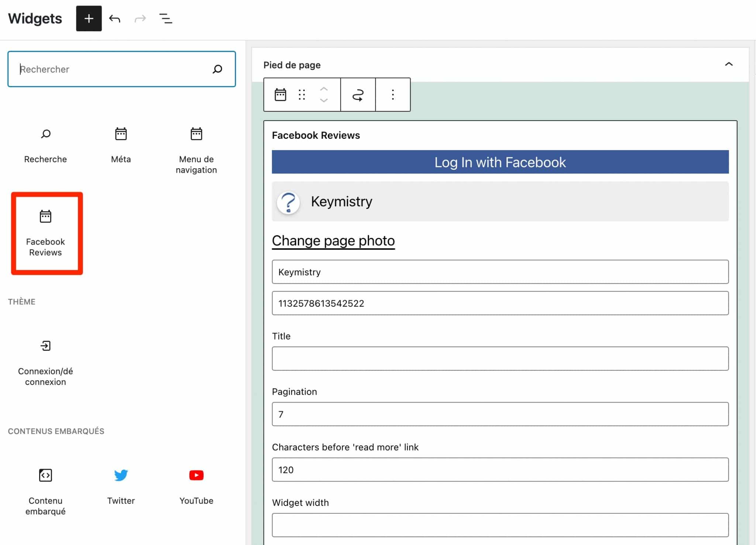Click the page name field containing Keymistry

(x=500, y=272)
